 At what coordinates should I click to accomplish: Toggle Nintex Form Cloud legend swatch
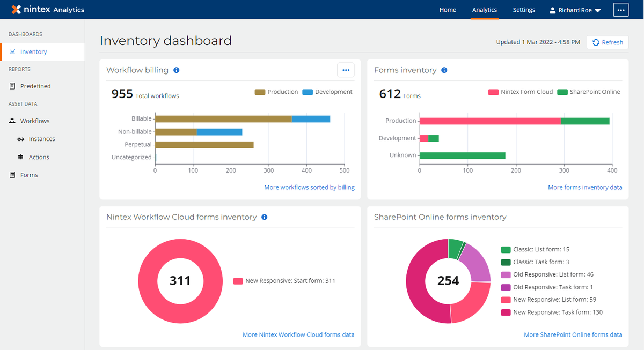(493, 92)
